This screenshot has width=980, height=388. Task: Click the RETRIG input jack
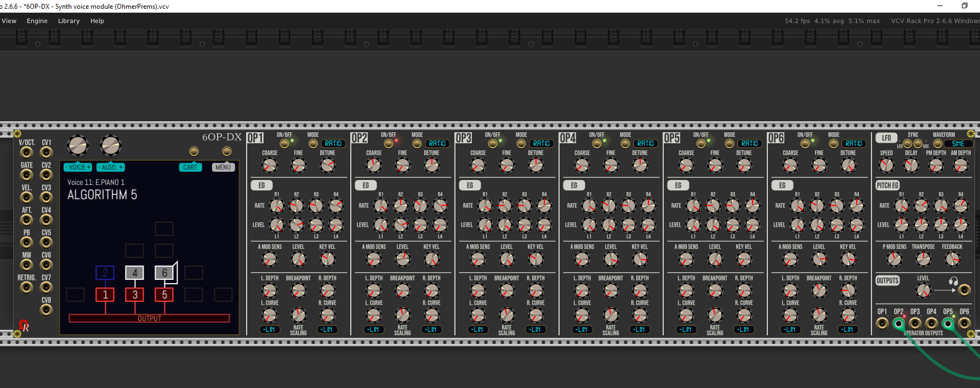tap(26, 288)
